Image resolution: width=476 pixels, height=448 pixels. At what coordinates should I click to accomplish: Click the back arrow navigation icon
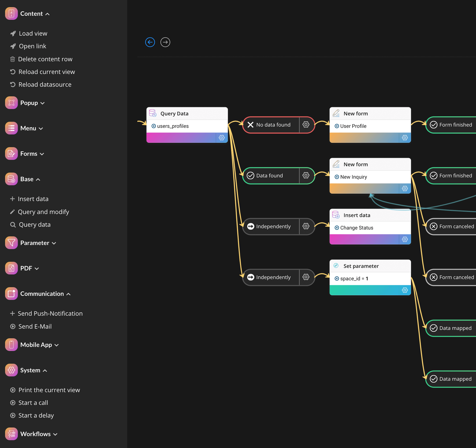pyautogui.click(x=150, y=42)
